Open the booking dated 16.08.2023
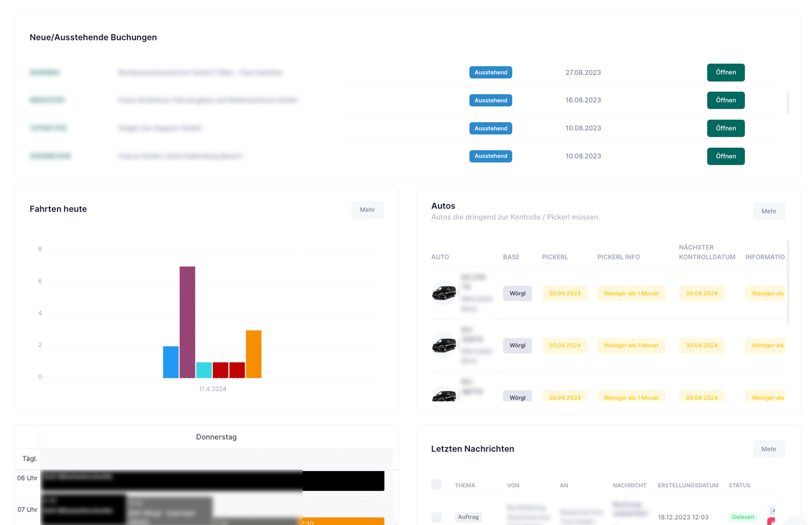 click(726, 100)
